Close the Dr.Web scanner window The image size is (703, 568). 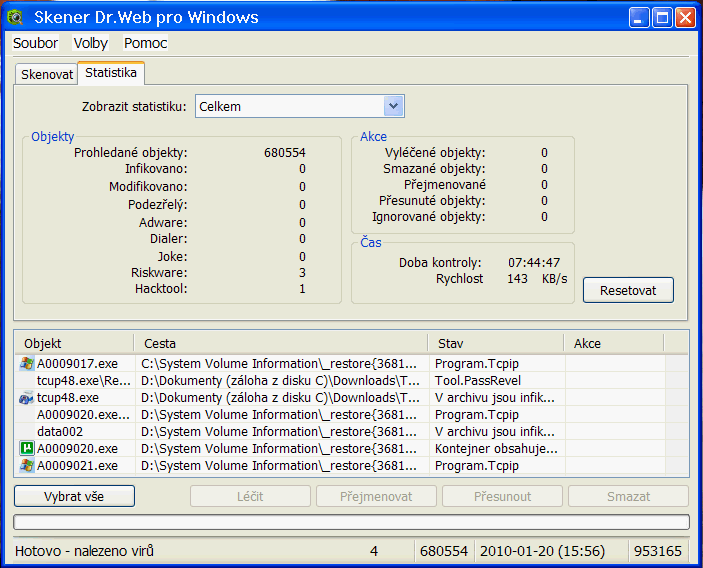click(686, 18)
